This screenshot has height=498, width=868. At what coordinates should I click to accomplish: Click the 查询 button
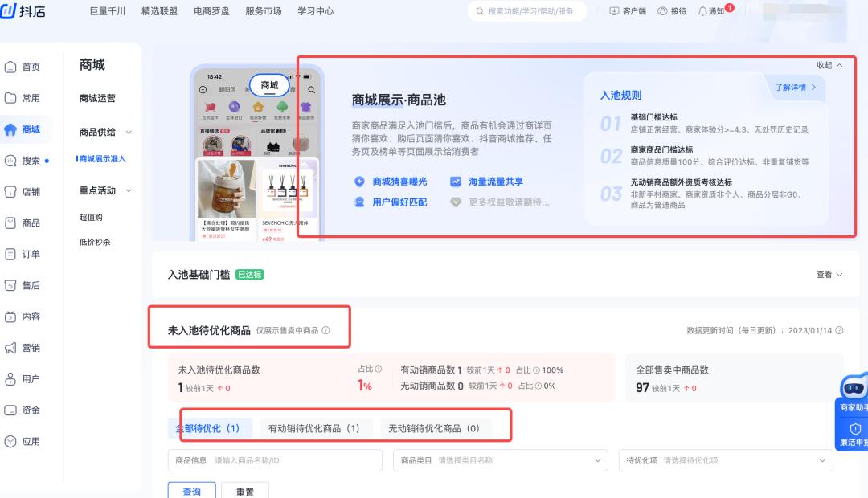click(191, 491)
